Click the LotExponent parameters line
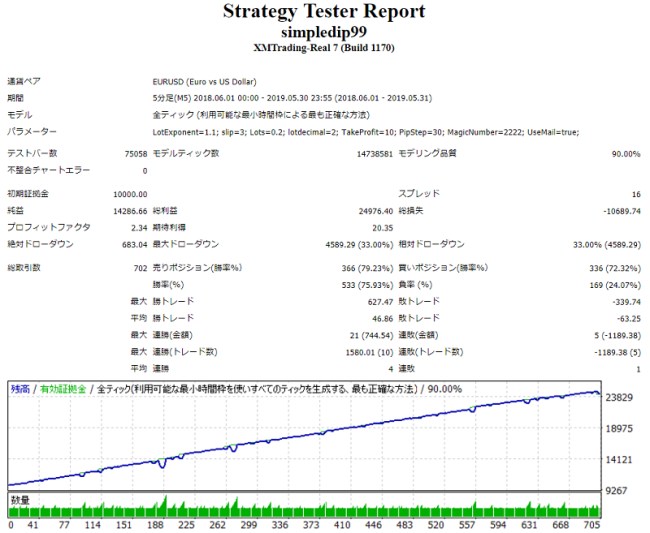This screenshot has width=650, height=533. click(x=370, y=132)
